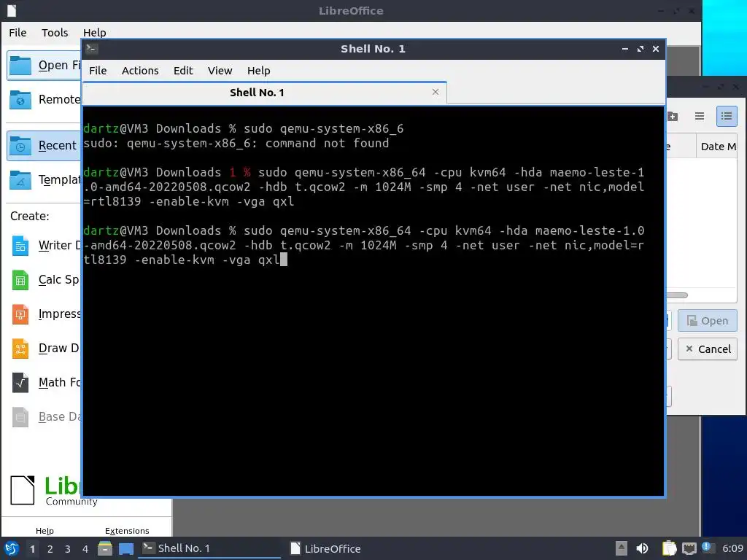Screen dimensions: 747x560
Task: Switch file dialog to compact list view icon
Action: tap(700, 116)
